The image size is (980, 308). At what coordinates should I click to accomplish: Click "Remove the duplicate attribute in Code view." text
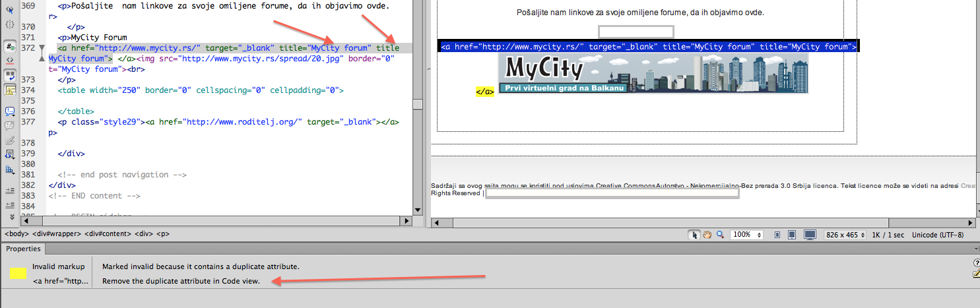(181, 282)
